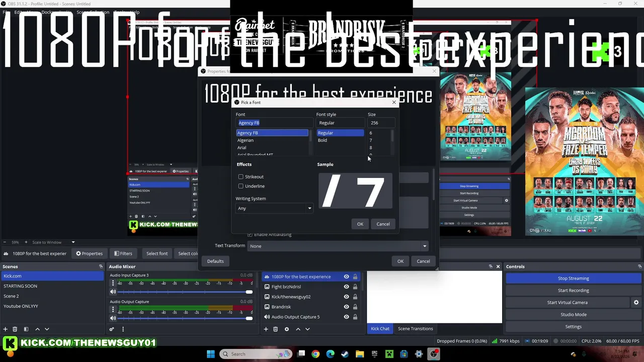Viewport: 644px width, 362px height.
Task: Confirm font with OK in Pick a Font
Action: 360,224
